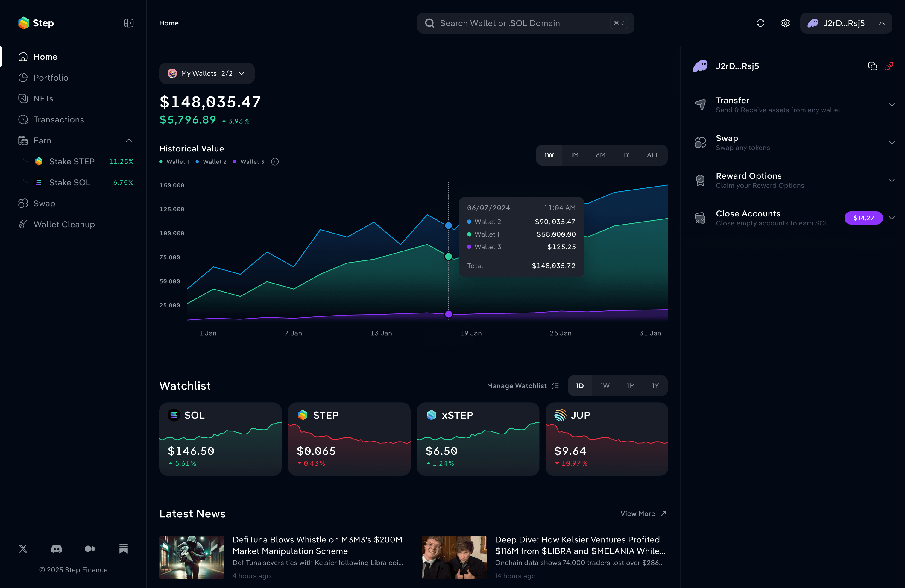Collapse the Earn menu chevron
905x588 pixels.
129,141
